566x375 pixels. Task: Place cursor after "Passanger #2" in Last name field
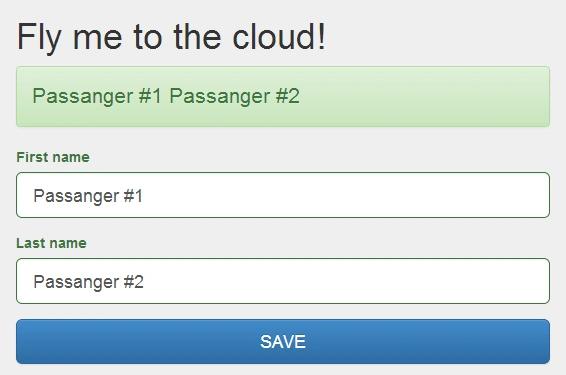(145, 282)
